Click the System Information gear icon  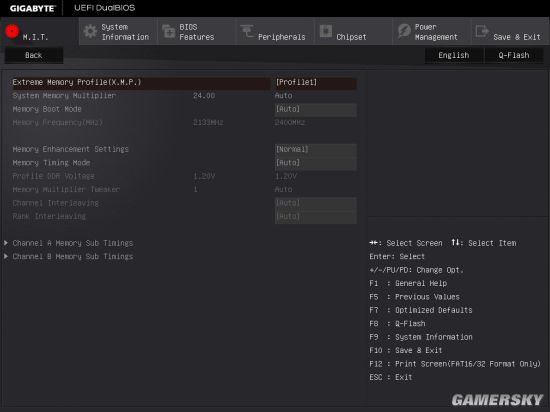pyautogui.click(x=90, y=32)
